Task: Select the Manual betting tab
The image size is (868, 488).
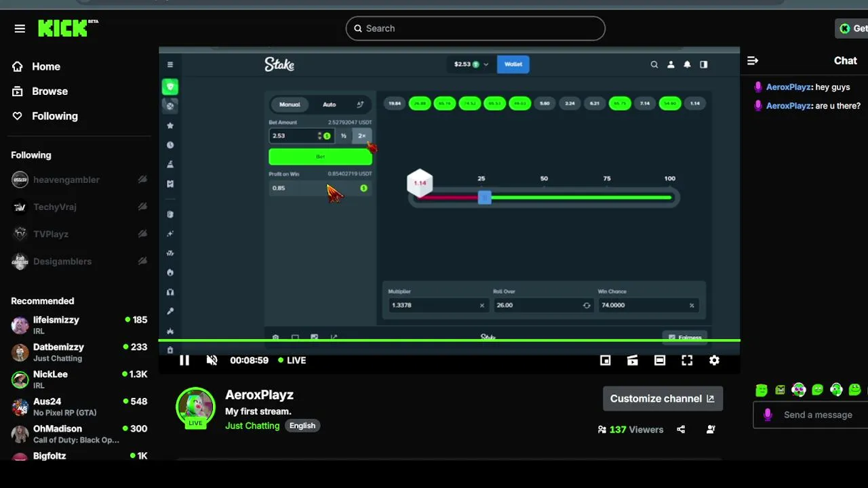Action: coord(290,104)
